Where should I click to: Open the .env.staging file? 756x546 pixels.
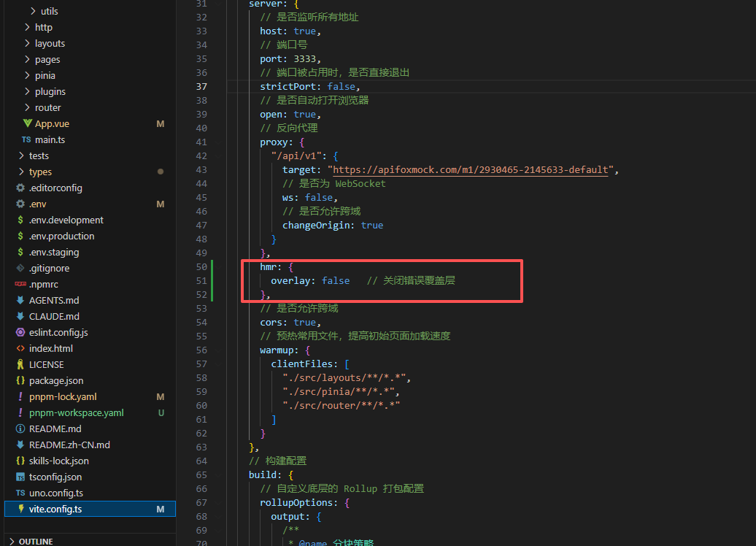pos(54,252)
